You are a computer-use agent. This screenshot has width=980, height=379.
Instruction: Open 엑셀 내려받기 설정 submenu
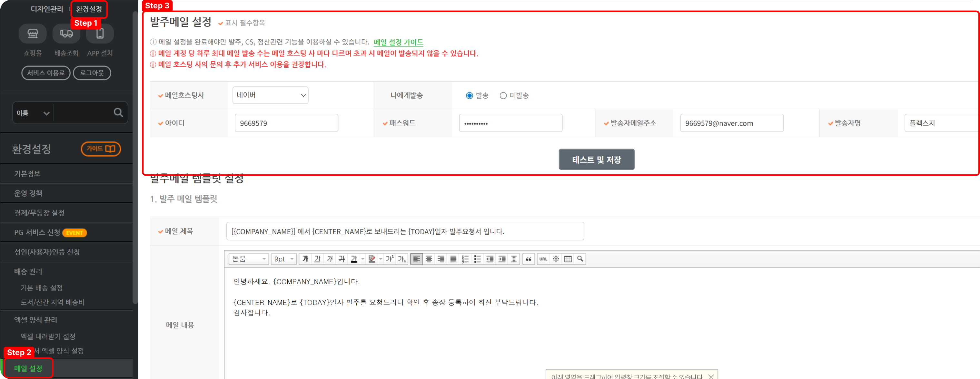[x=48, y=336]
